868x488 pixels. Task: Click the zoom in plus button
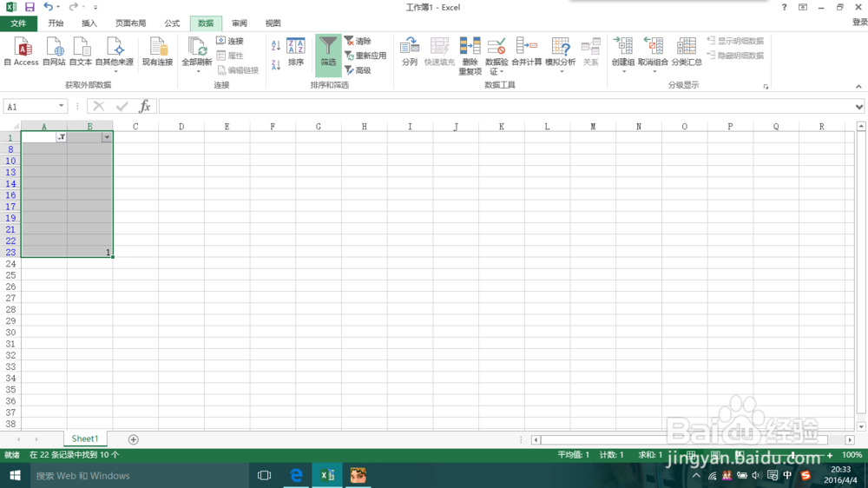point(829,455)
